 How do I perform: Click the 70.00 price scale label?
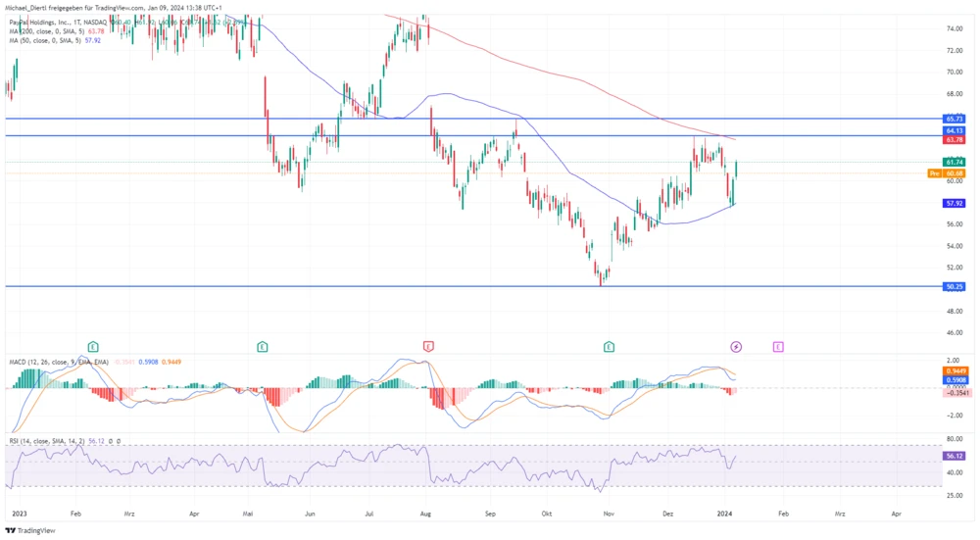[955, 73]
